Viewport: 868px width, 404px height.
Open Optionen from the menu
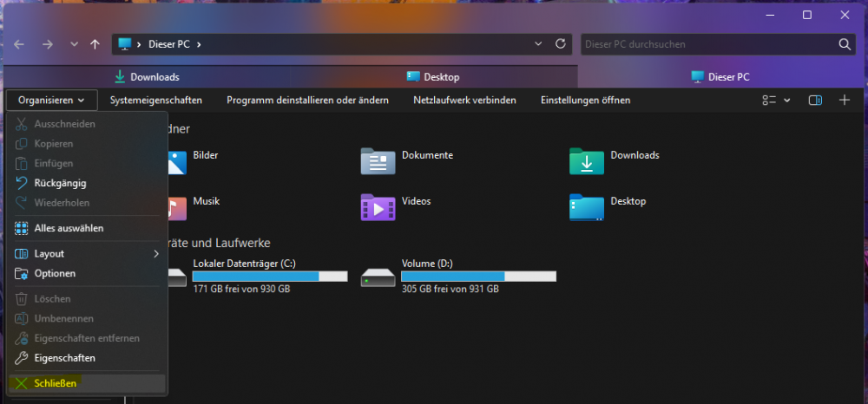(88, 274)
